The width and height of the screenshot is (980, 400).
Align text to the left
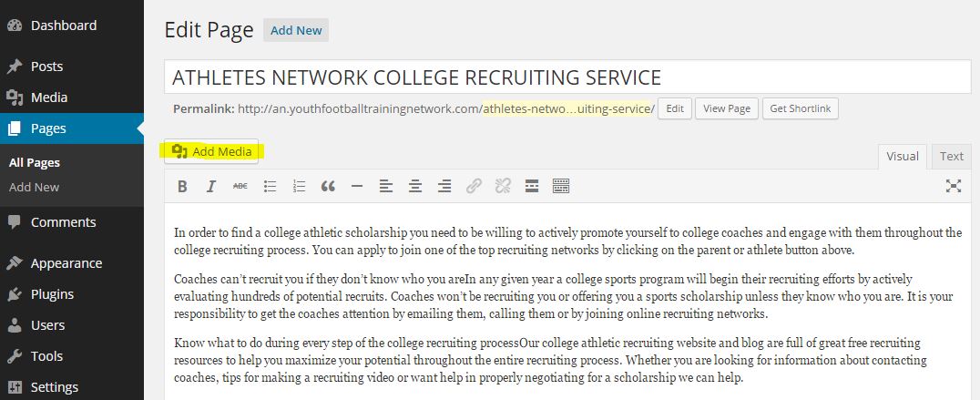point(386,186)
